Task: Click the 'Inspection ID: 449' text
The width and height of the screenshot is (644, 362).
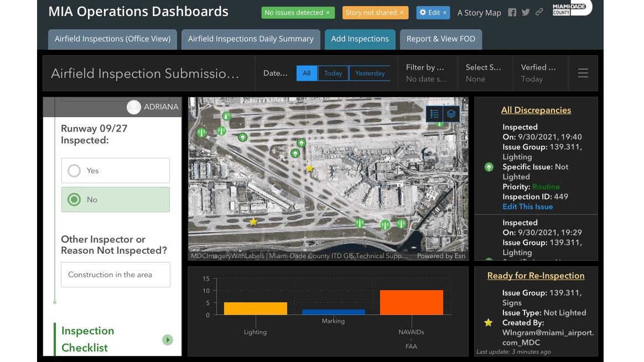Action: [x=535, y=197]
